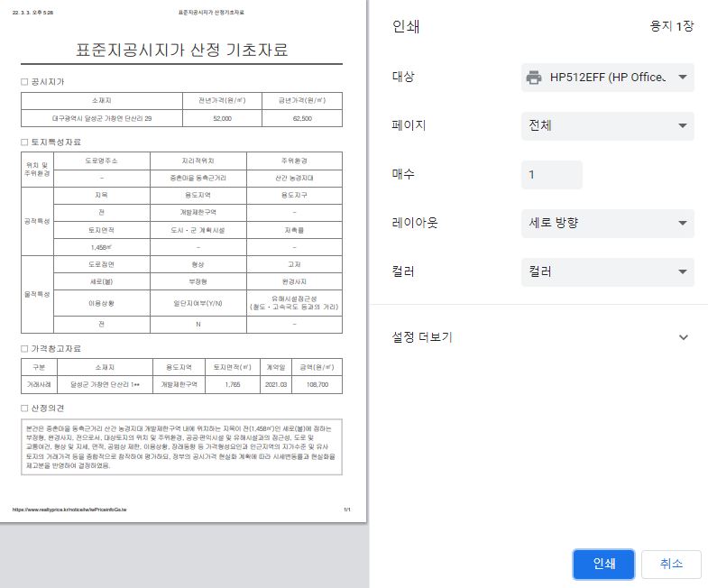Click the dropdown arrow of 전체 pages field
708x588 pixels.
point(683,125)
